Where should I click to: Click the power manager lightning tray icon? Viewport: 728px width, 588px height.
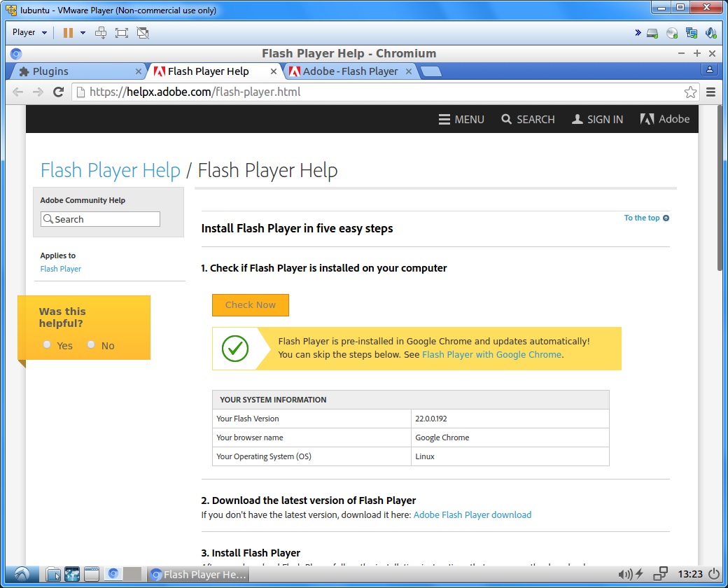tap(639, 574)
